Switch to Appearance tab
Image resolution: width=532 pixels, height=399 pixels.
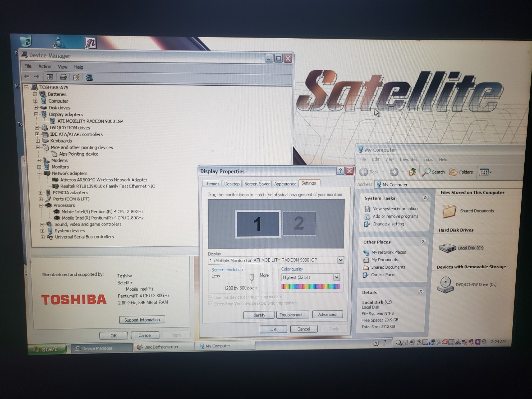coord(285,184)
